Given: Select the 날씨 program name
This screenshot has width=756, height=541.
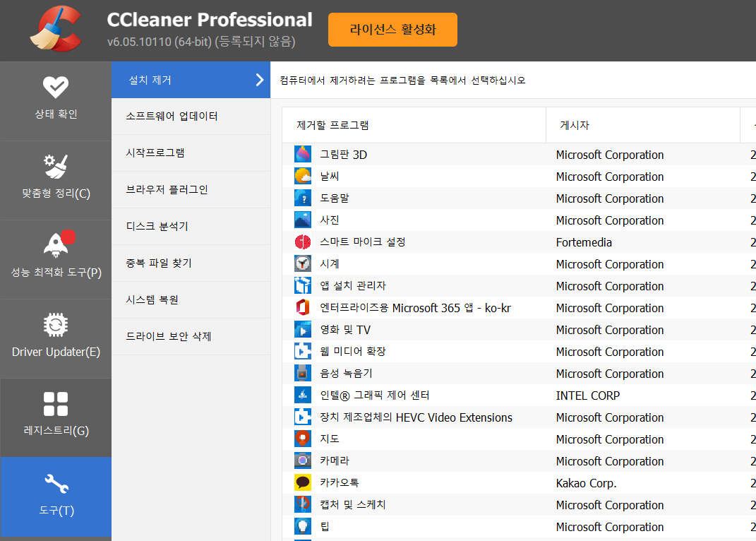Looking at the screenshot, I should point(330,177).
